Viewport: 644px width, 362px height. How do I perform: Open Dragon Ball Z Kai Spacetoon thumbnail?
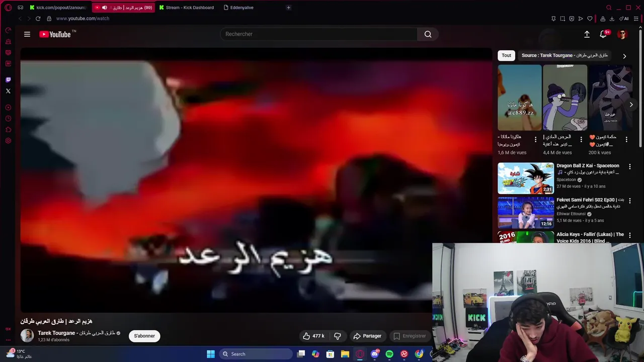click(526, 178)
